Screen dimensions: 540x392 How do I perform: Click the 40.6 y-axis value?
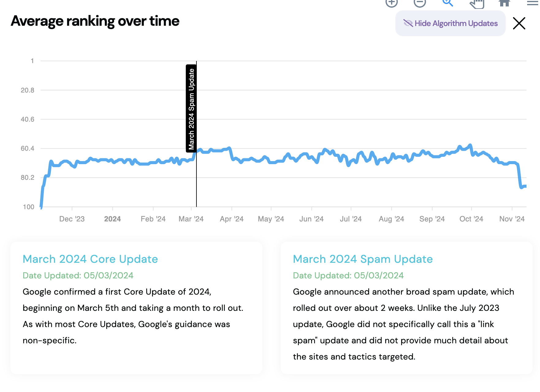tap(27, 119)
